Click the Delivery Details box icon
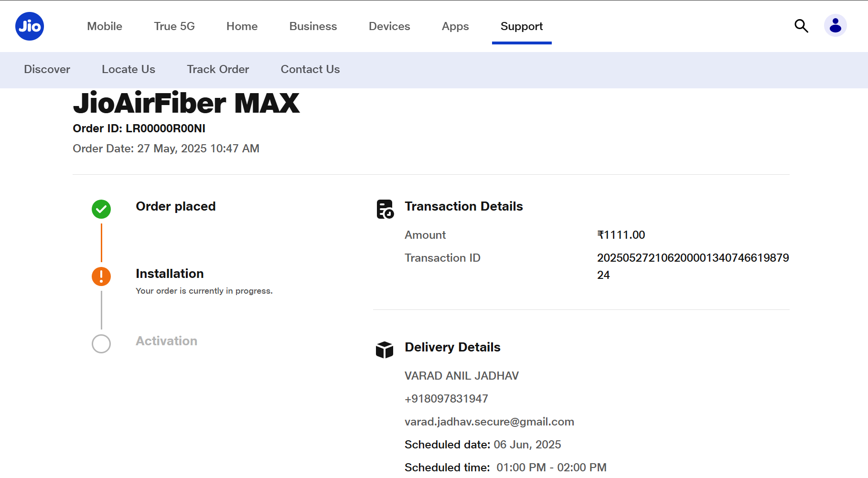The height and width of the screenshot is (478, 868). 385,350
